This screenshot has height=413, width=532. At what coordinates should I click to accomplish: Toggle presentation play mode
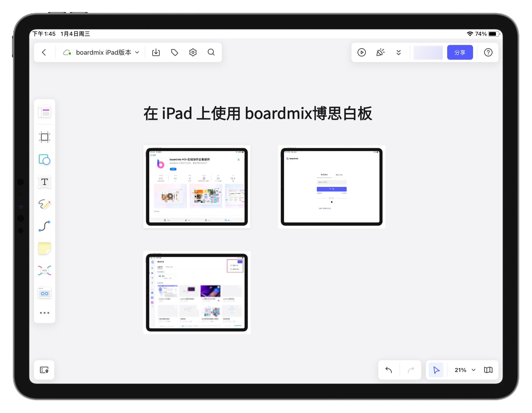(361, 52)
